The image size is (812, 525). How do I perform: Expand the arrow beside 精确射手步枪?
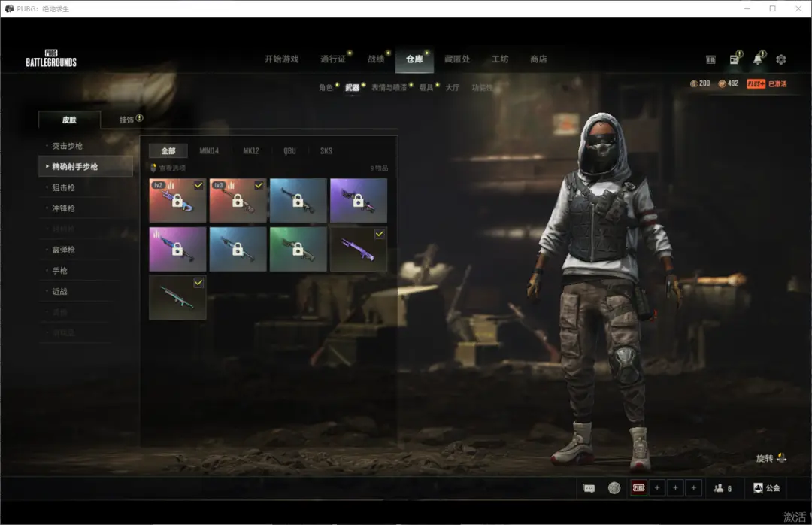click(x=47, y=166)
